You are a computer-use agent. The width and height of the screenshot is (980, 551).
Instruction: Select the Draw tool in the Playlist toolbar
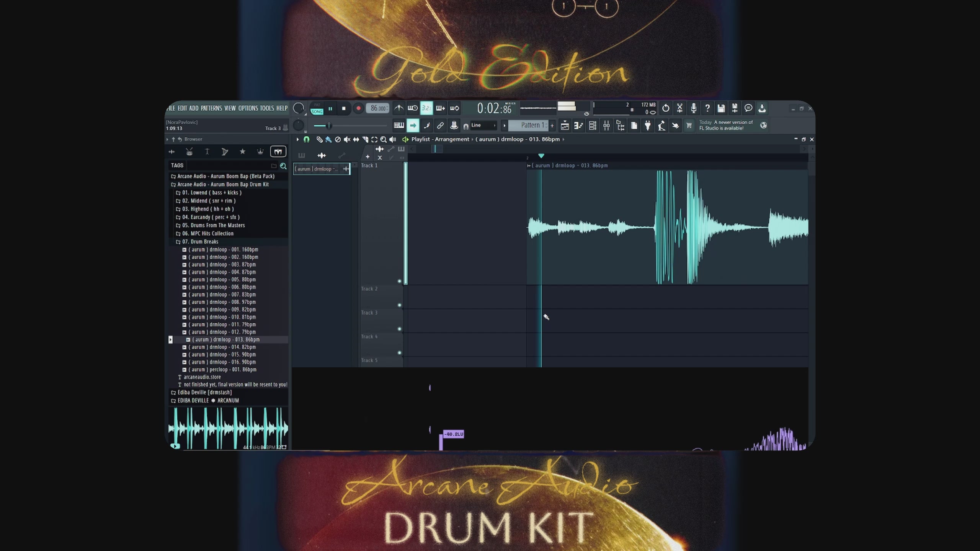(320, 139)
